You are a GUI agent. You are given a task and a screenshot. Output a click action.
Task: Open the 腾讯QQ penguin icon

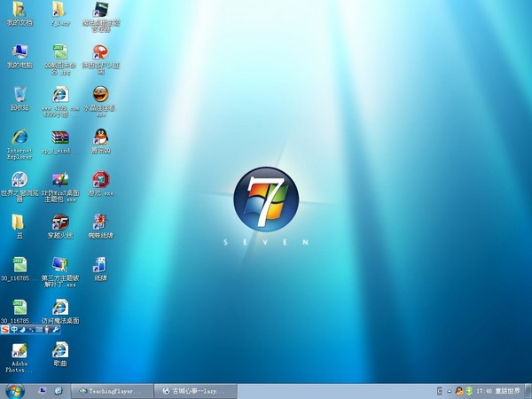(100, 137)
